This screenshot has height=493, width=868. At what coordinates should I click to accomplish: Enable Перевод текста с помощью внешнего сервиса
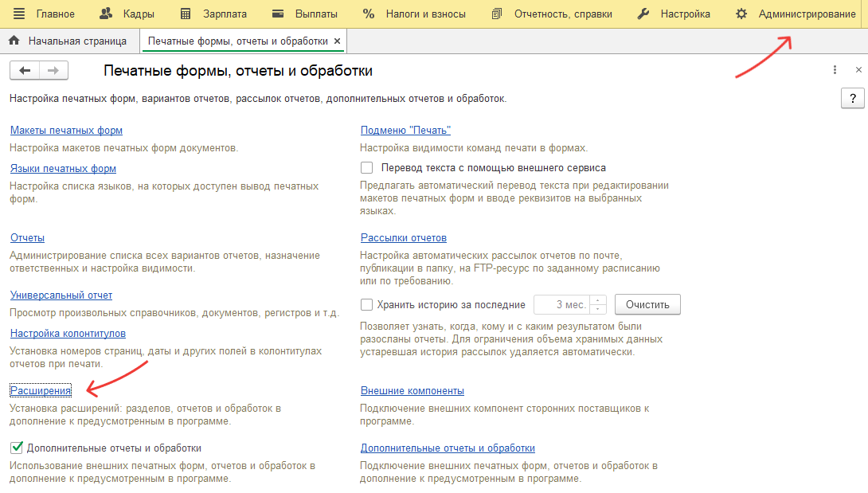(366, 168)
